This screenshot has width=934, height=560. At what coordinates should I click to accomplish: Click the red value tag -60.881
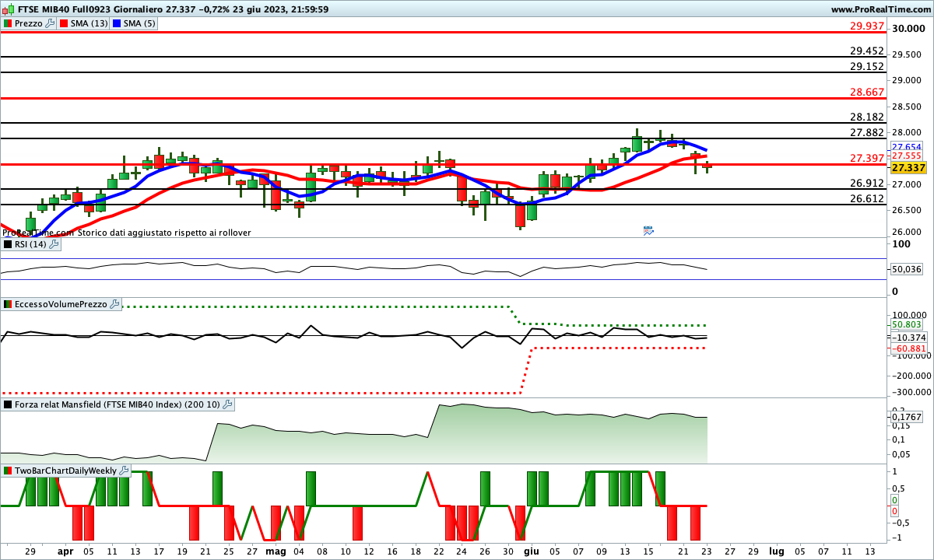pos(908,348)
